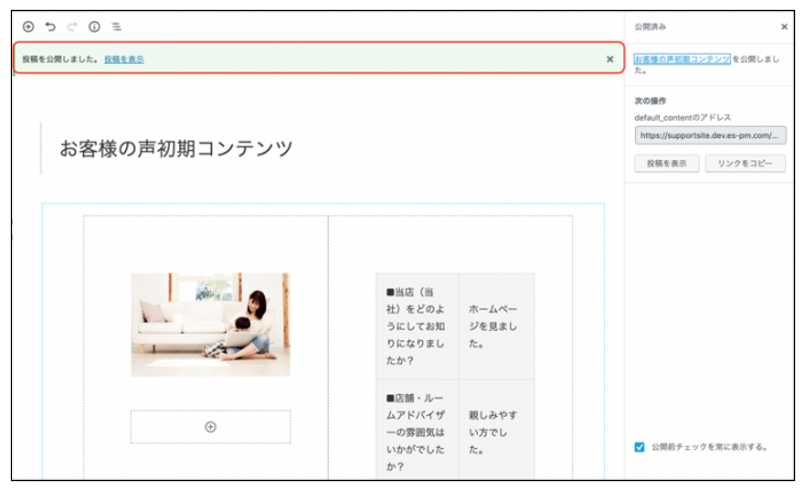Click the default_content address URL field
Screen dimensions: 801x488
709,135
